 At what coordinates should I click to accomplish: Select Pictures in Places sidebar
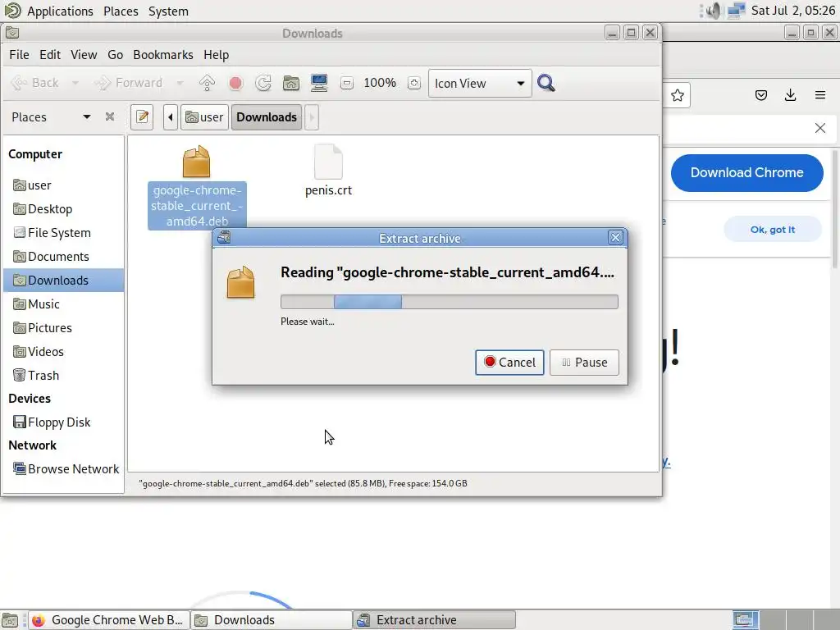click(63, 328)
